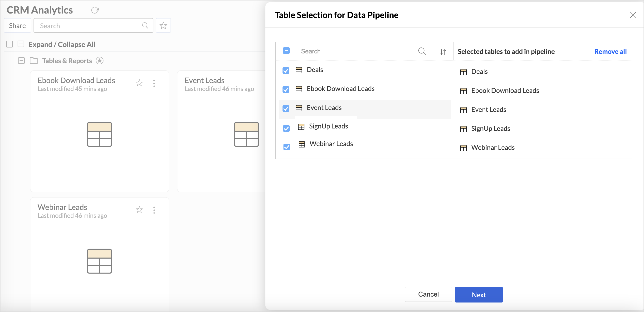Open more options for Webinar Leads card
The width and height of the screenshot is (644, 312).
[x=154, y=210]
